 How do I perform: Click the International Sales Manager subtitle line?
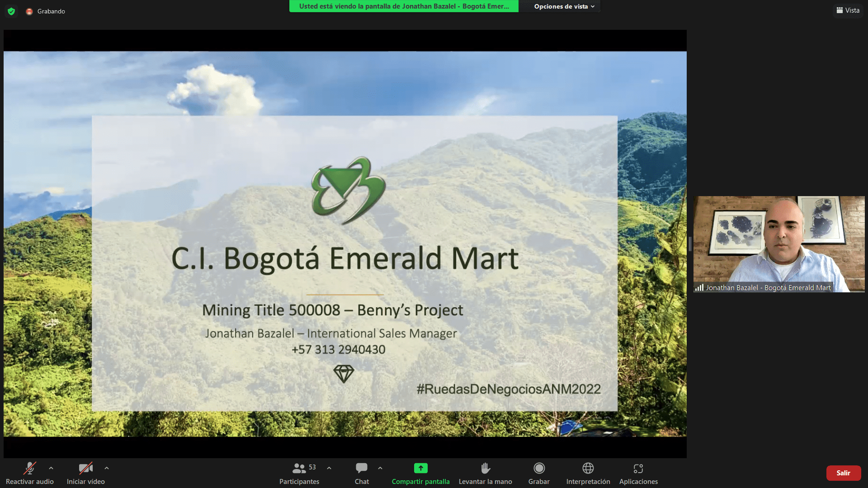point(331,333)
